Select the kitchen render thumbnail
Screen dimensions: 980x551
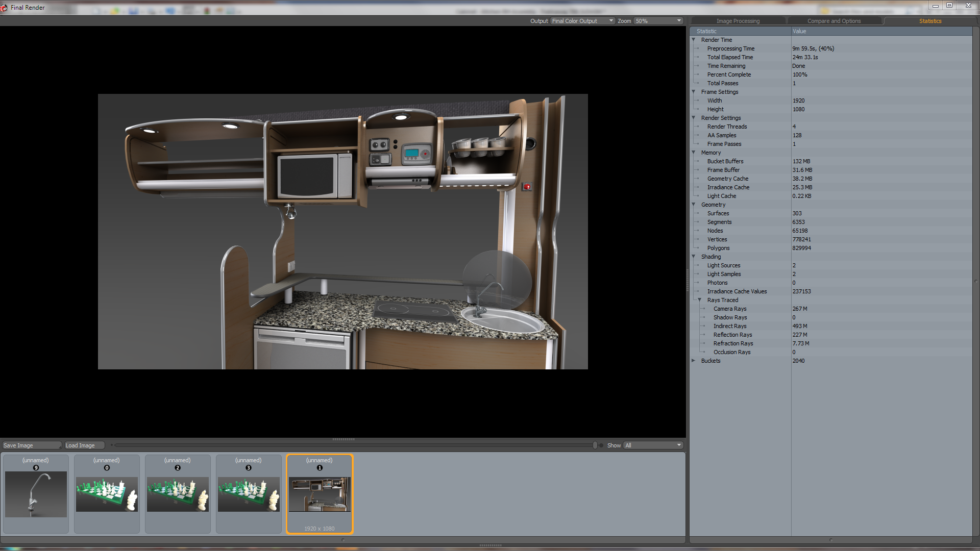(x=320, y=493)
